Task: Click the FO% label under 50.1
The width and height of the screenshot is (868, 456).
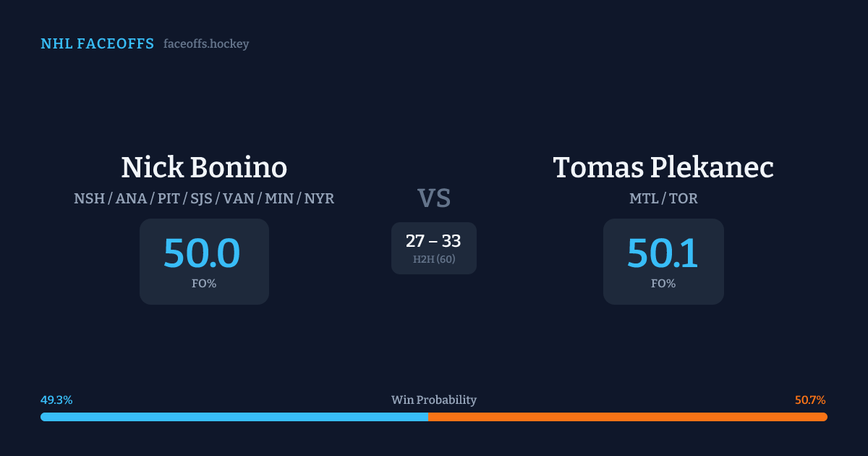Action: click(663, 284)
